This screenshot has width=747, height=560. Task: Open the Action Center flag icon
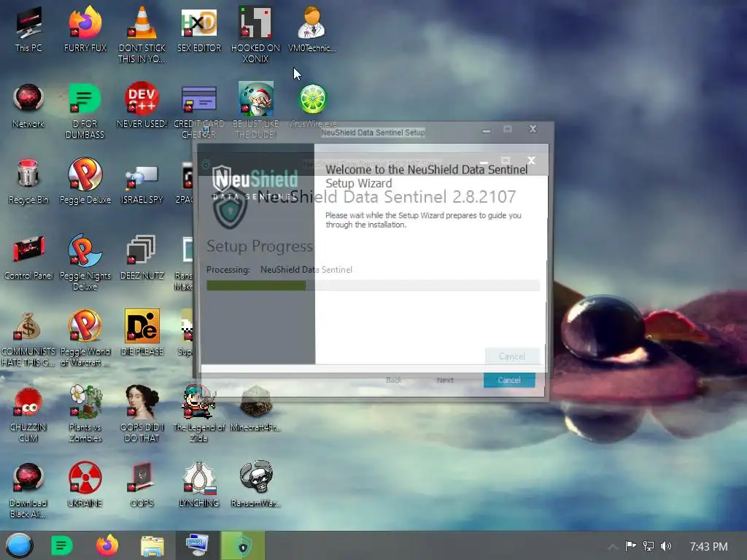click(631, 546)
